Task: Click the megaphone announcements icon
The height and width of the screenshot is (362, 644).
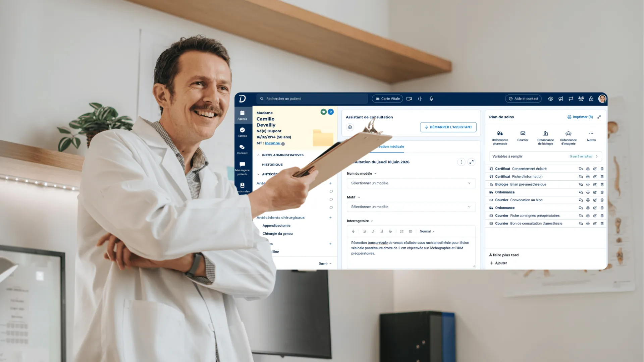Action: 561,99
